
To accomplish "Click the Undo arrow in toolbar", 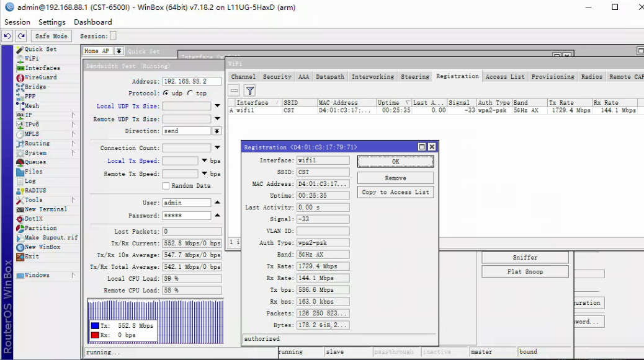I will (x=7, y=36).
